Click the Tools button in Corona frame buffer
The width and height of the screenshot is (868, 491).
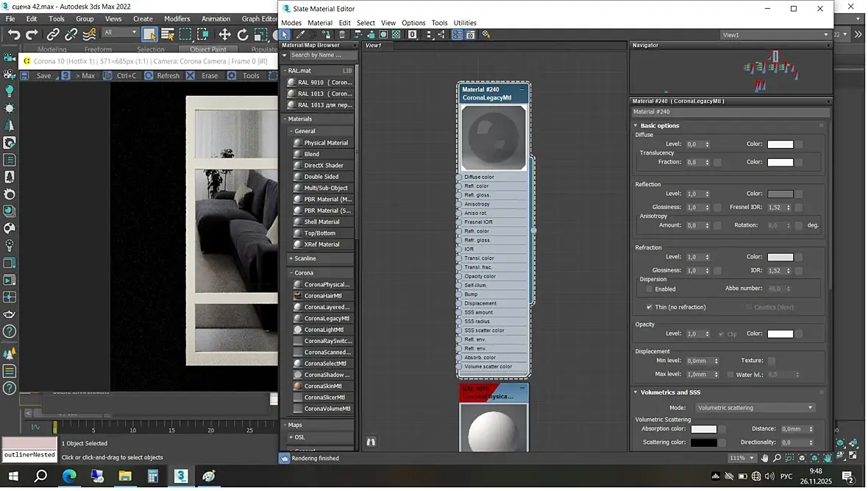pyautogui.click(x=244, y=75)
